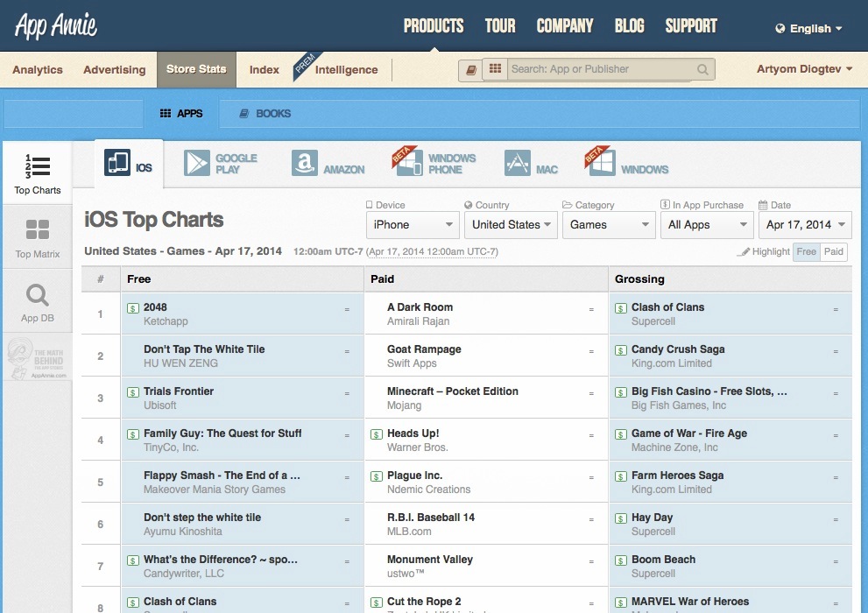Toggle Free highlight button

pyautogui.click(x=806, y=251)
